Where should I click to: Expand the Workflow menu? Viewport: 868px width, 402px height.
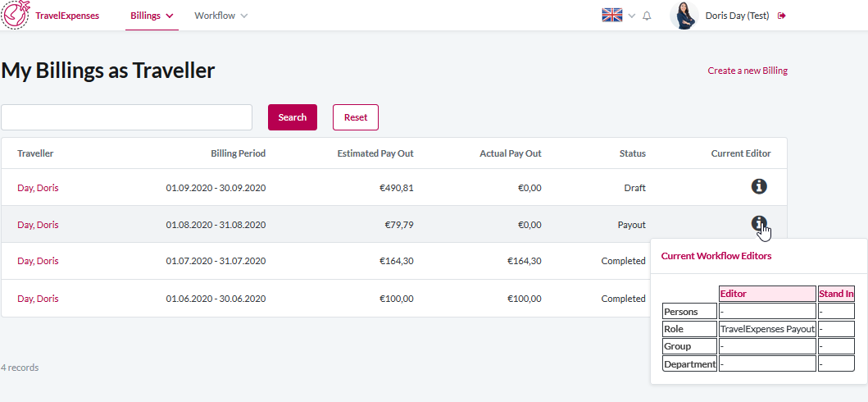(x=220, y=16)
